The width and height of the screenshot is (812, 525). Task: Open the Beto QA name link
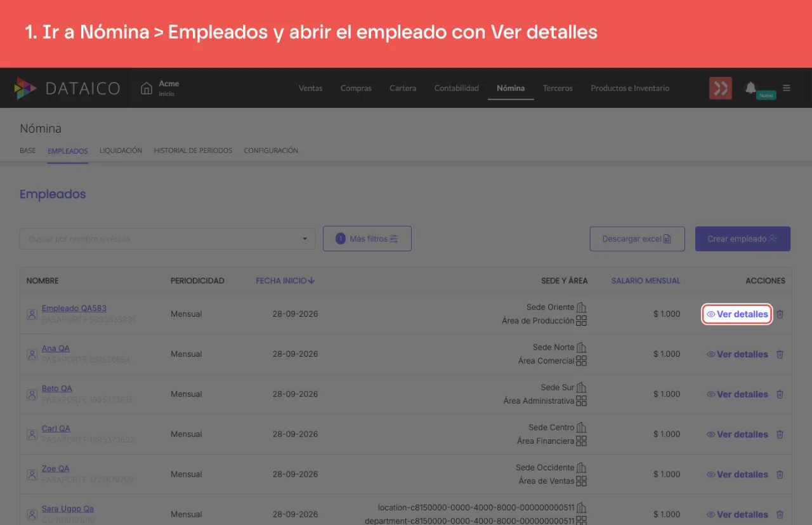coord(57,389)
